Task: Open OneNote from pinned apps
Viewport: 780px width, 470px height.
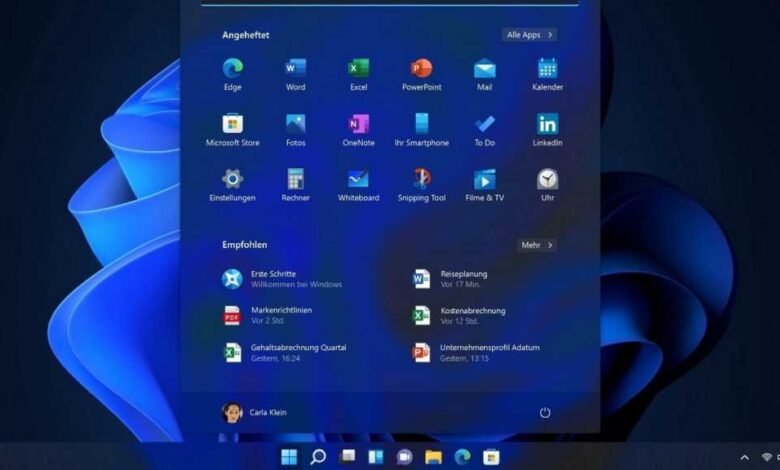Action: 358,130
